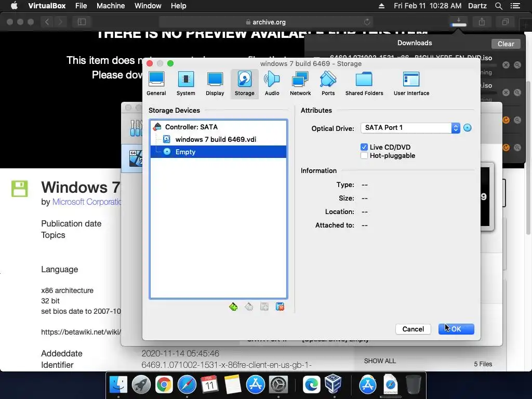Select Controller: SATA in storage tree
The image size is (532, 399).
pyautogui.click(x=219, y=127)
